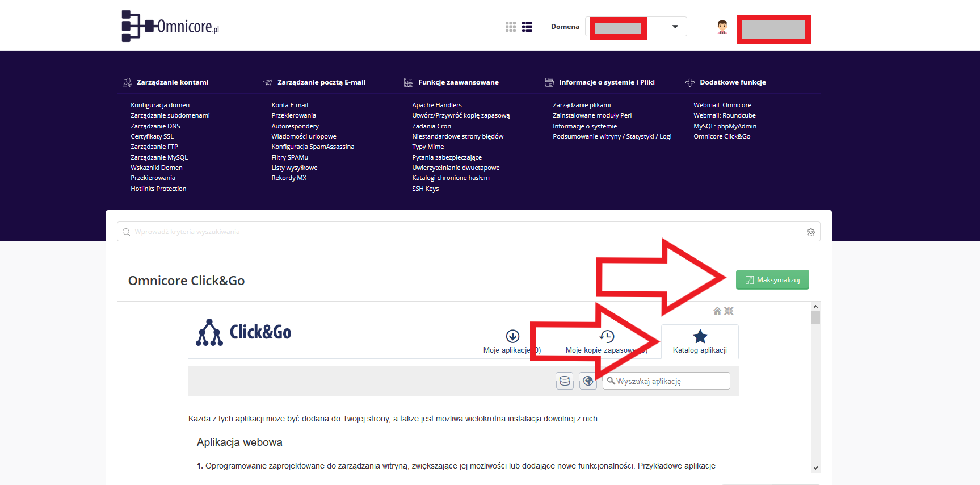Image resolution: width=980 pixels, height=485 pixels.
Task: Click the Omnicore.pl logo
Action: point(170,26)
